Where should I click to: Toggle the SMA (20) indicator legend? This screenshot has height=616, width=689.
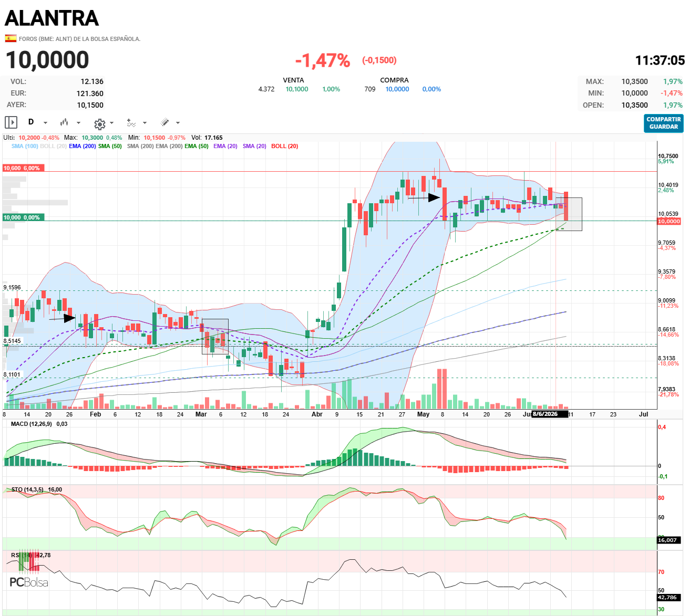pyautogui.click(x=254, y=146)
